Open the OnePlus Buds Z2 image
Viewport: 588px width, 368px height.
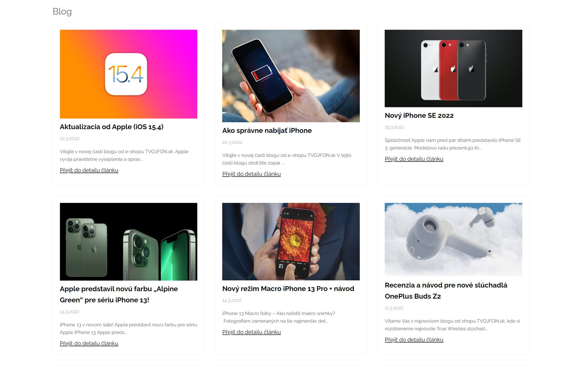(453, 240)
